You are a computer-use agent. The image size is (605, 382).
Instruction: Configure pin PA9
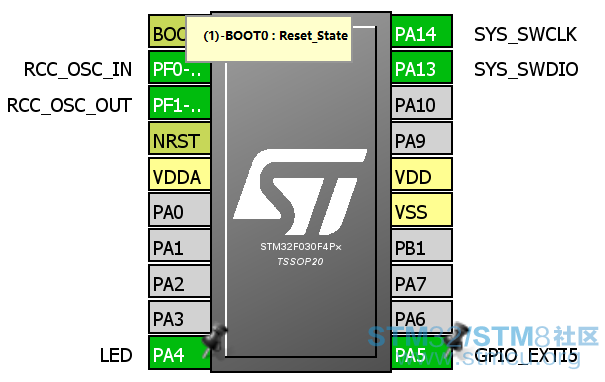[x=422, y=139]
